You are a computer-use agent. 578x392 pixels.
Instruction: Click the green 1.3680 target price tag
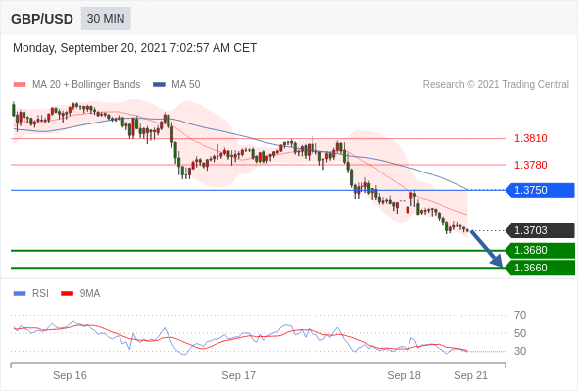pos(541,251)
